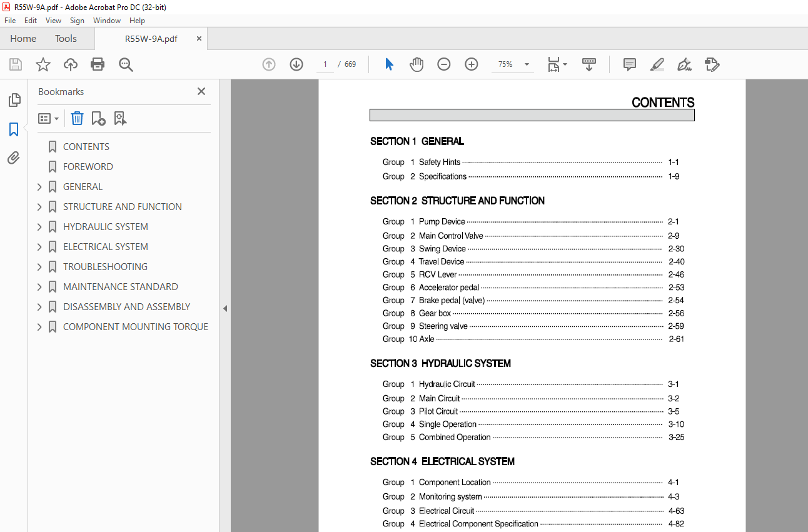The image size is (808, 532).
Task: Open the fit page options tool
Action: 557,64
